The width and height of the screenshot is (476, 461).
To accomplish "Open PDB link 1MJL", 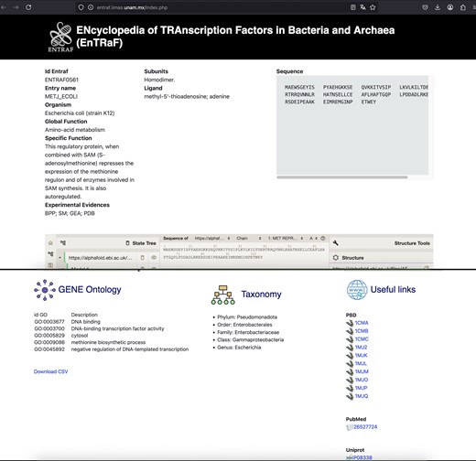I will tap(361, 363).
